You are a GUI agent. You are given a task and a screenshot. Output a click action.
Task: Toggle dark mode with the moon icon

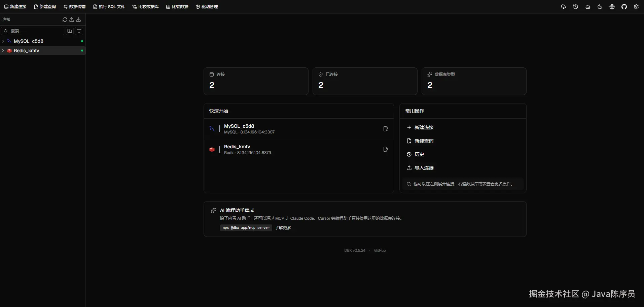(600, 7)
